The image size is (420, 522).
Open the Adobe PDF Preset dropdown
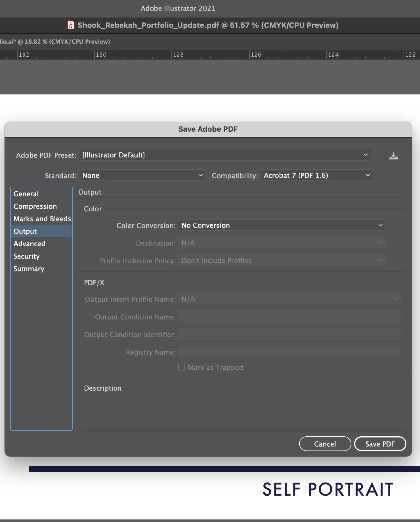(224, 155)
